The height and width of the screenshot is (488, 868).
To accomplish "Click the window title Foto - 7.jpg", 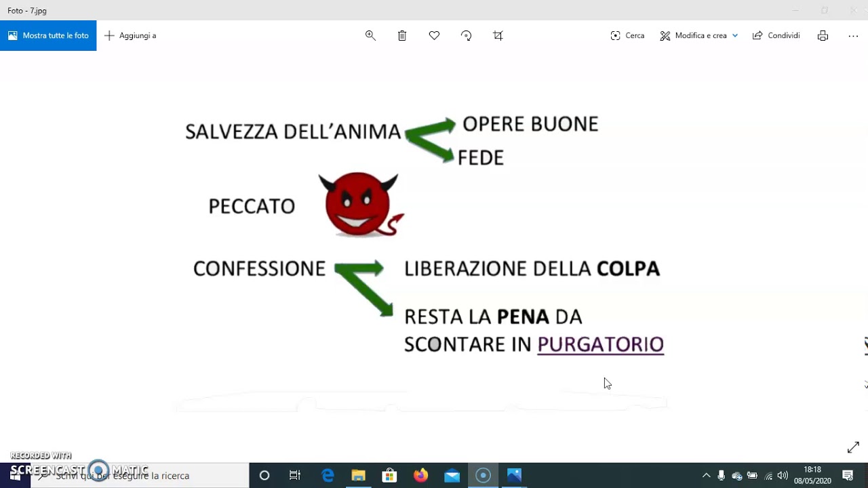I will (27, 11).
